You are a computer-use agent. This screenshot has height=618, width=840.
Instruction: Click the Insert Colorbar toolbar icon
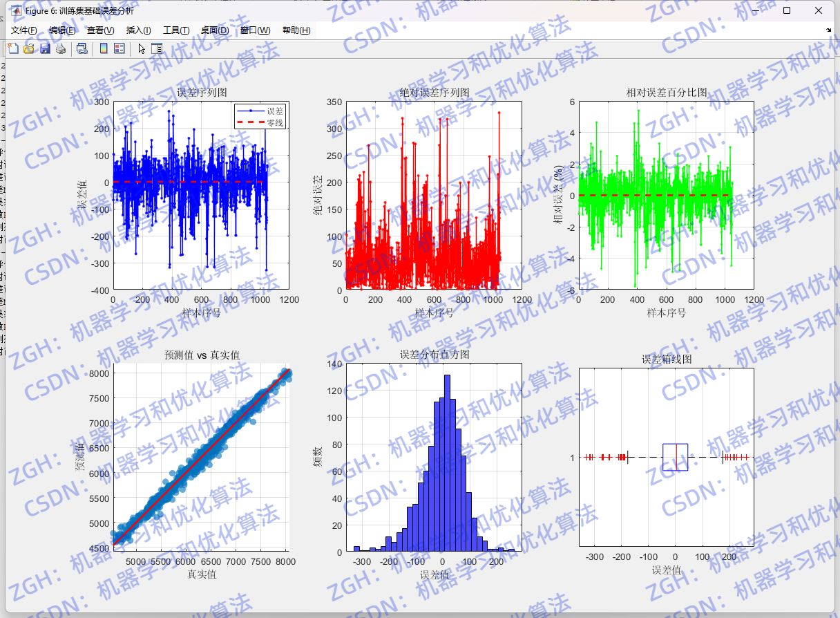click(104, 48)
